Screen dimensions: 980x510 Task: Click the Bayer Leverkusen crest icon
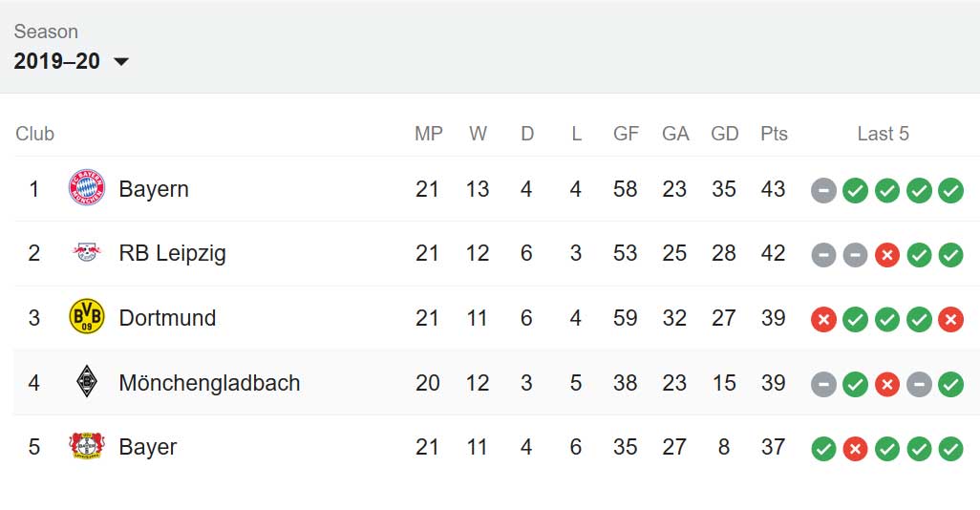86,446
